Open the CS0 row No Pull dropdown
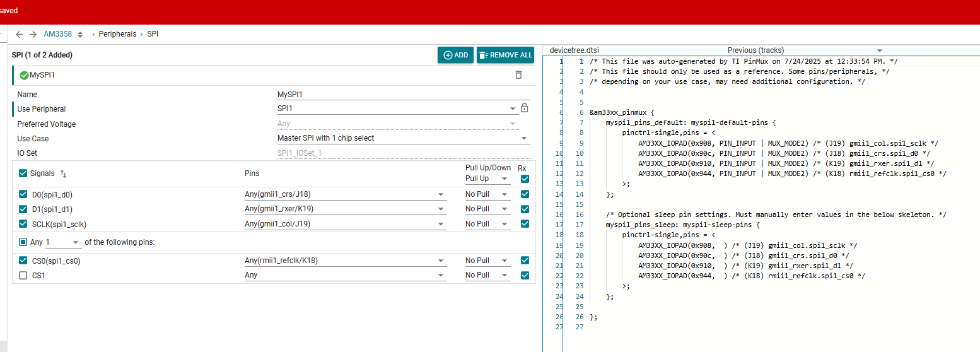Image resolution: width=980 pixels, height=352 pixels. (487, 260)
